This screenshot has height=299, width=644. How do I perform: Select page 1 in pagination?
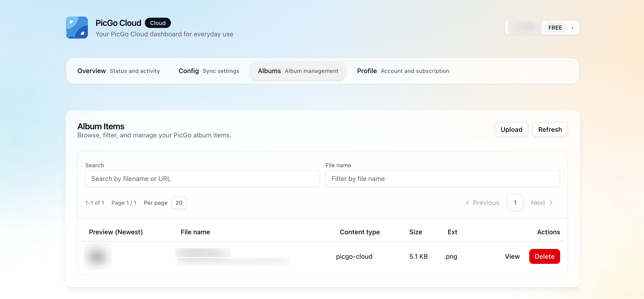pos(515,203)
